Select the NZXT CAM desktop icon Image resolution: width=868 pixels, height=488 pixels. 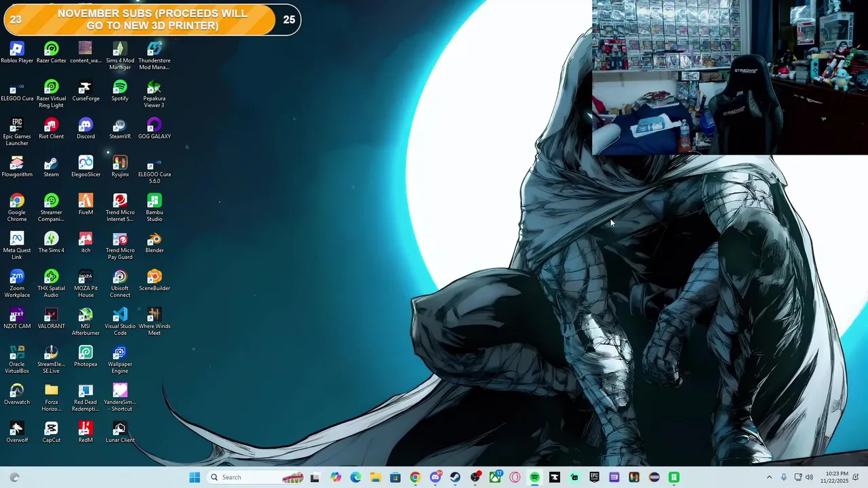click(17, 319)
